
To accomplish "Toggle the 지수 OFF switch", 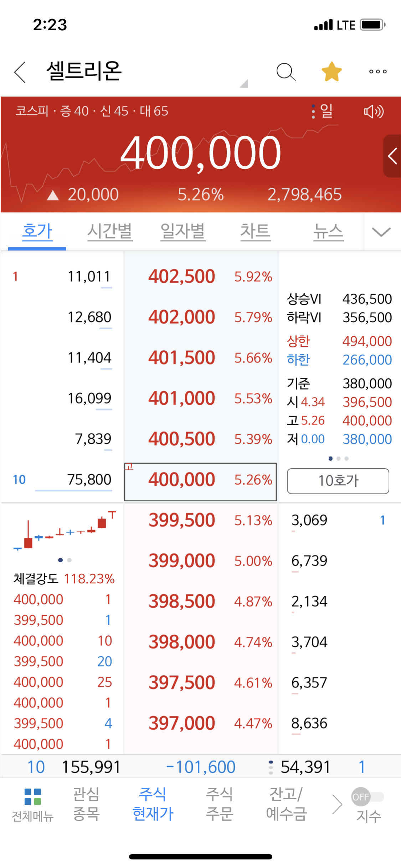I will coord(367,797).
